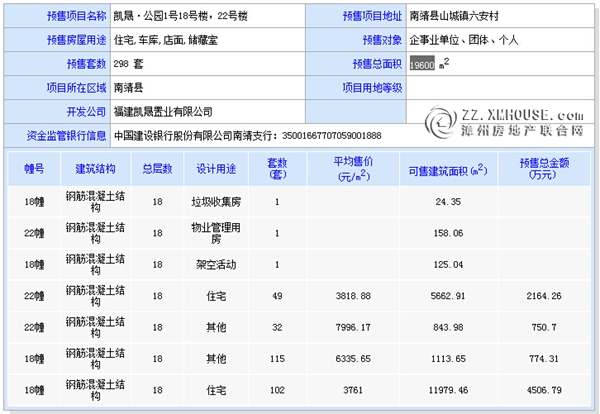Image resolution: width=600 pixels, height=414 pixels.
Task: Click the 建筑结构 column header
Action: (x=95, y=168)
